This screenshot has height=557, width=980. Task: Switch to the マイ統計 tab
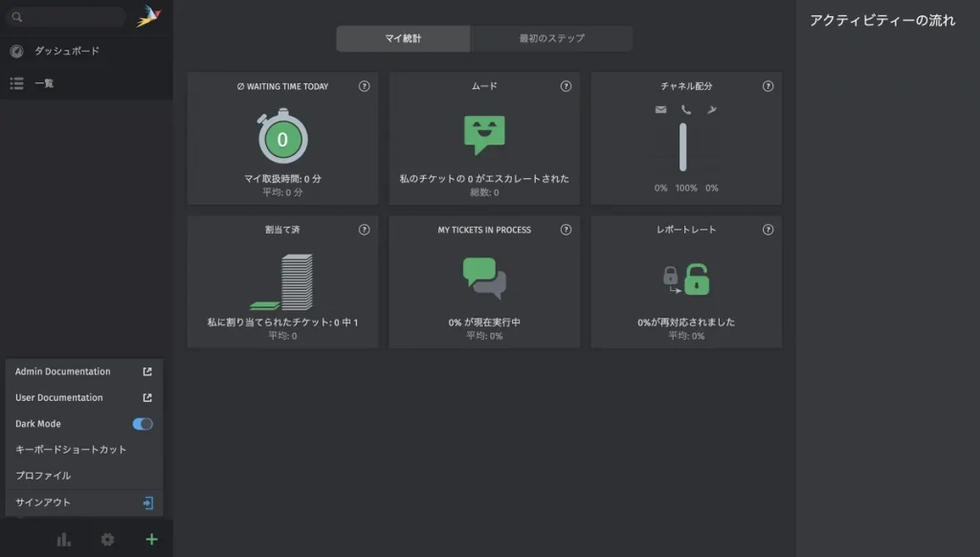pos(403,38)
